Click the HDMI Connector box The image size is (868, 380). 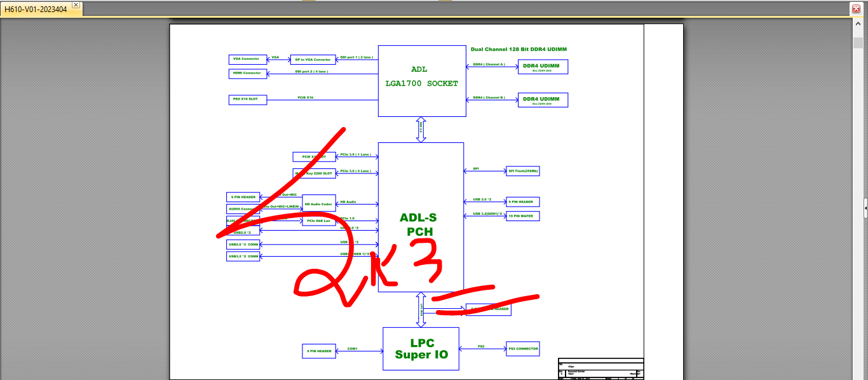(x=247, y=74)
